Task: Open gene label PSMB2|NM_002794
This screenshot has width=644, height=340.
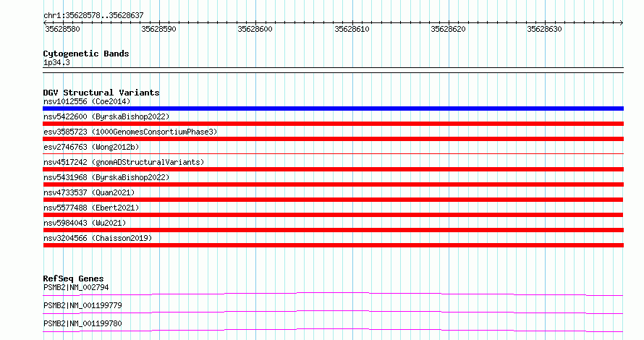Action: pos(76,287)
